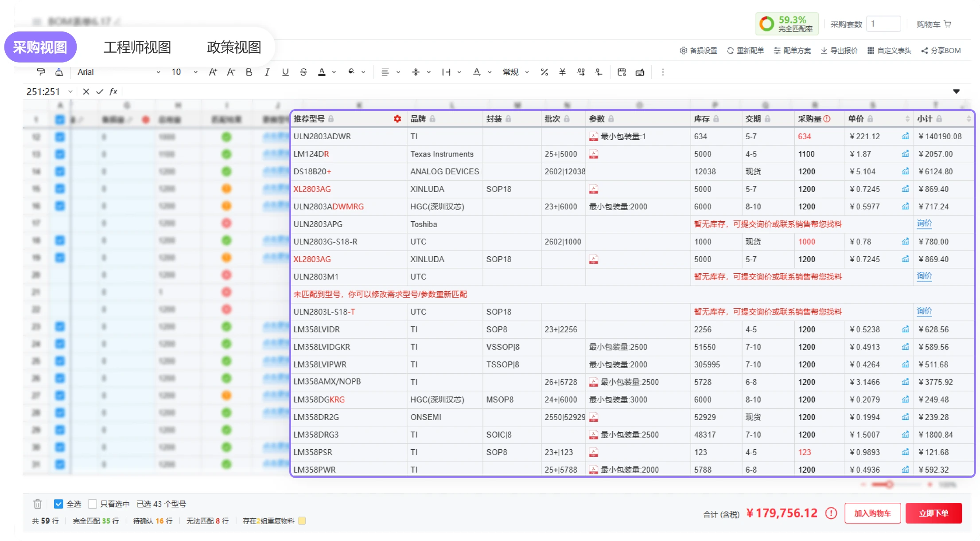The height and width of the screenshot is (541, 980).
Task: Uncheck the checkbox in row 18
Action: click(60, 240)
